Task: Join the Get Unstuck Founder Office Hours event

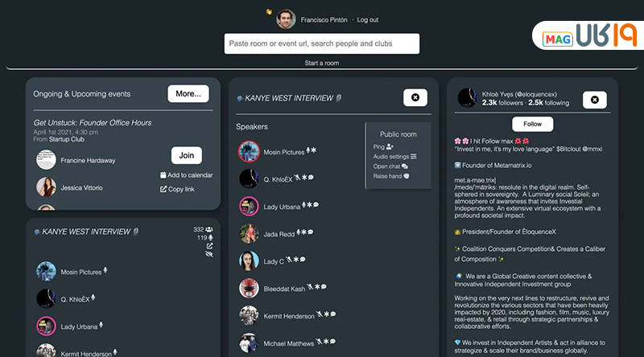Action: [x=187, y=155]
